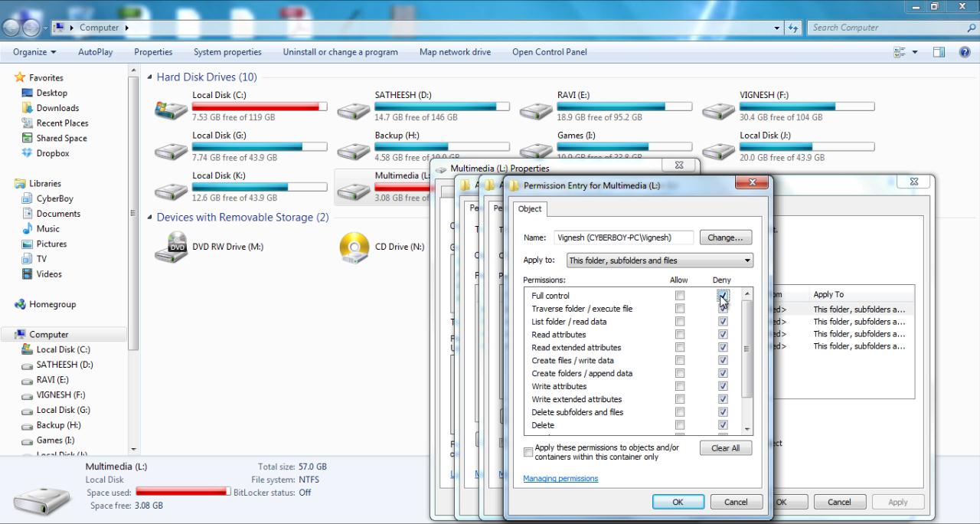The height and width of the screenshot is (524, 980).
Task: Select the Local Disk (J:) drive icon
Action: 718,150
